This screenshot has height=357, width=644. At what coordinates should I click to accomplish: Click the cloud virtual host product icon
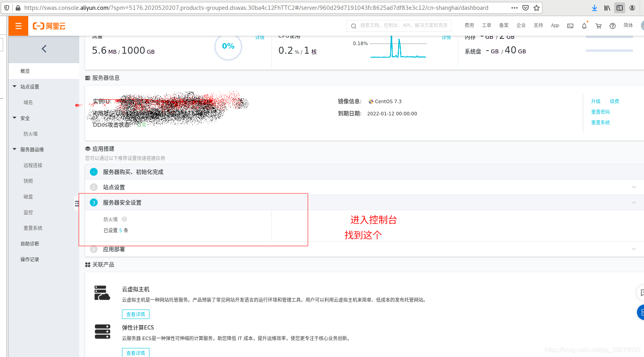pyautogui.click(x=102, y=293)
